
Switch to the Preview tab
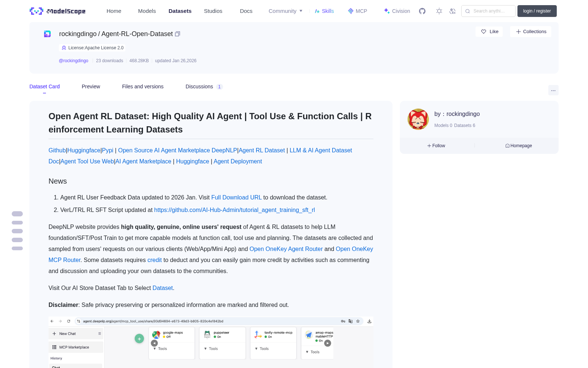pyautogui.click(x=91, y=86)
